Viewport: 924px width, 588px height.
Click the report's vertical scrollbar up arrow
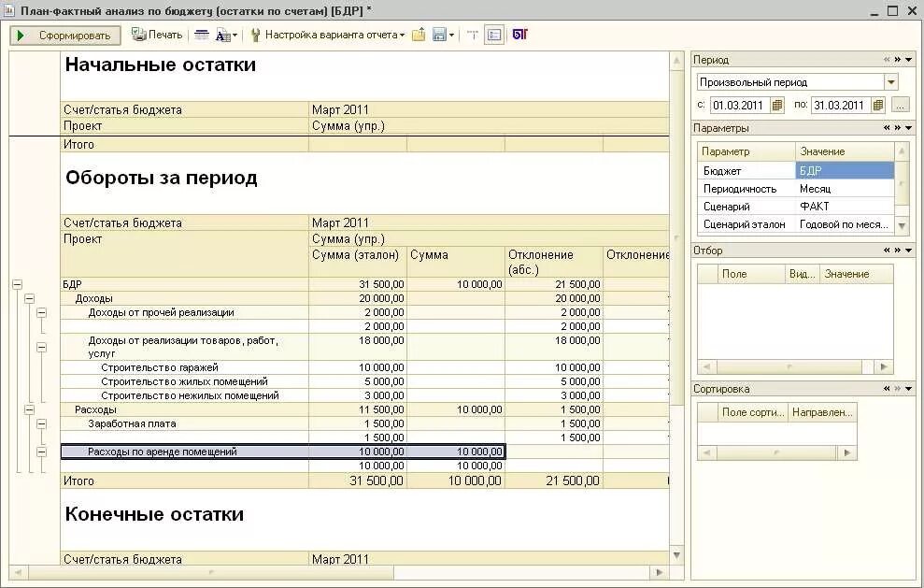point(676,60)
